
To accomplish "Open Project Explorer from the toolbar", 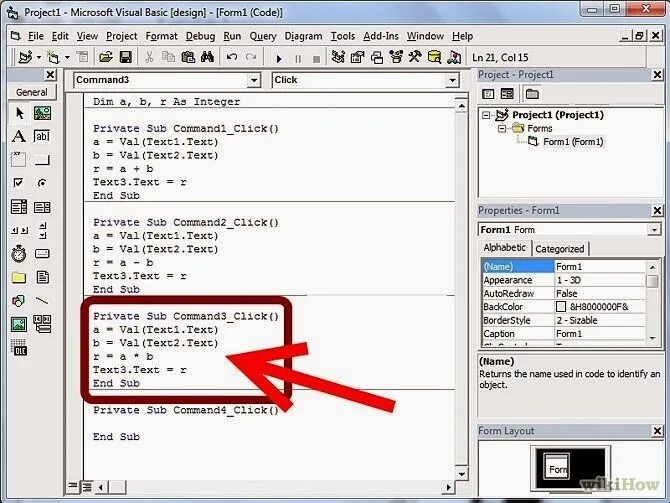I will point(338,57).
